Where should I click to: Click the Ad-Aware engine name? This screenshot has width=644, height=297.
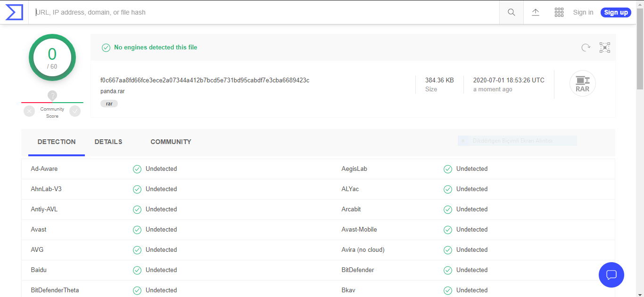(x=44, y=169)
